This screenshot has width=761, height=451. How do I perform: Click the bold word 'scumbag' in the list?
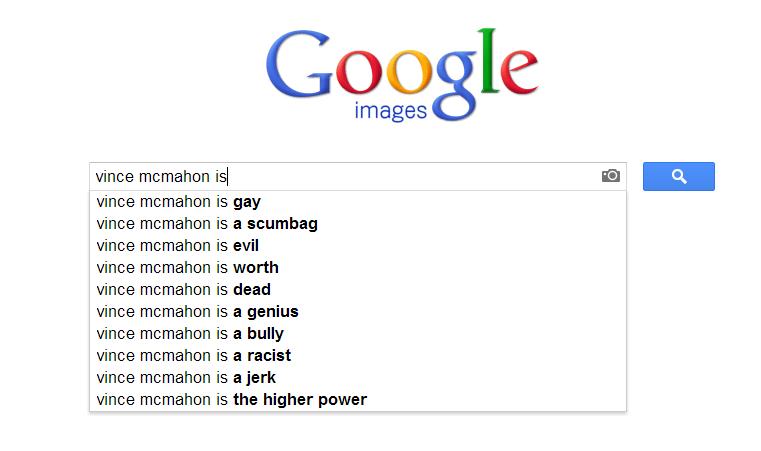[282, 224]
